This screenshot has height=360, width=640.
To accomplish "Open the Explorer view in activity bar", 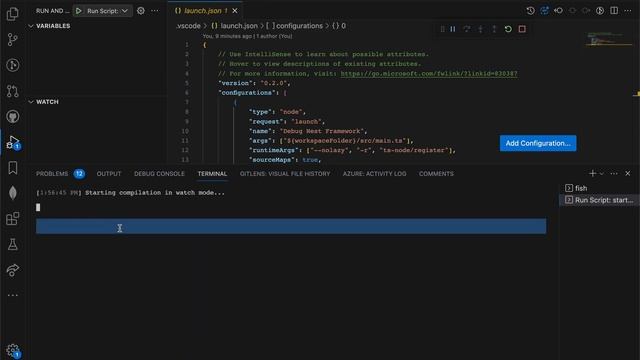I will click(x=13, y=14).
